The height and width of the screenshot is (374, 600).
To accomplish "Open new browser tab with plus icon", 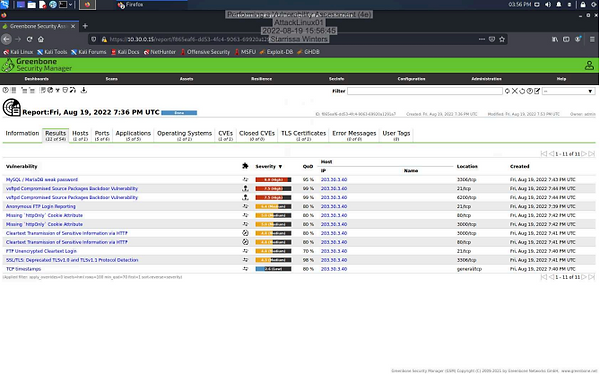I will tap(85, 26).
